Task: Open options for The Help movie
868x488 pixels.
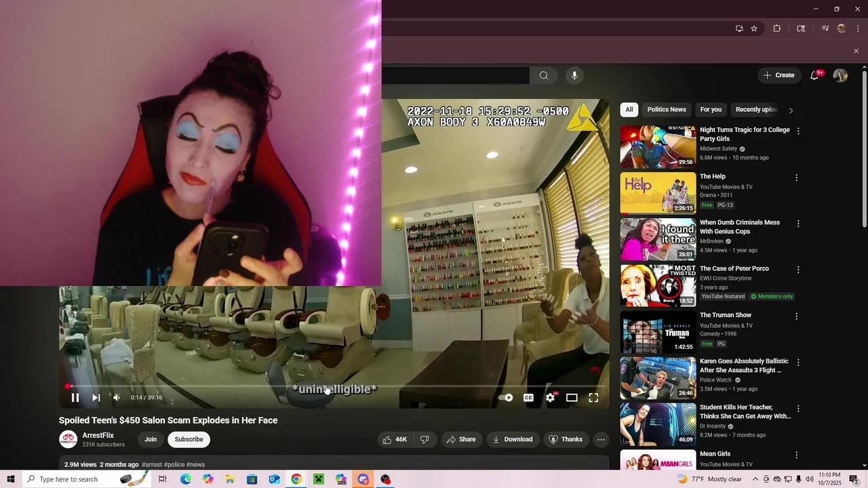Action: tap(797, 178)
